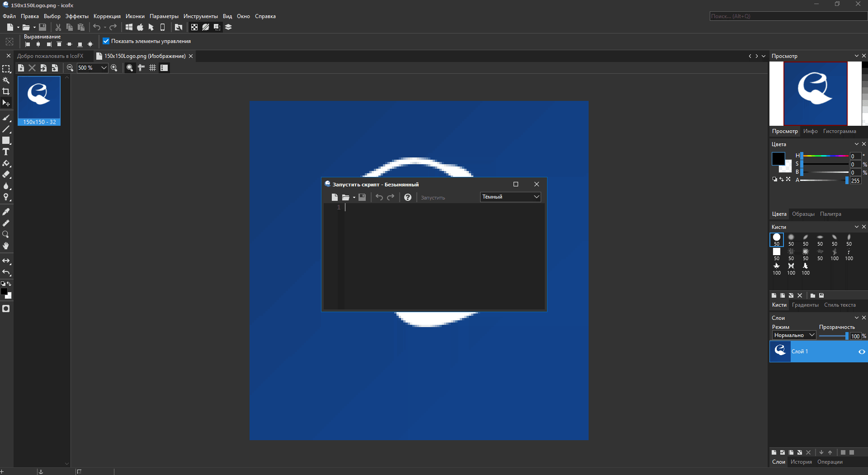The width and height of the screenshot is (868, 475).
Task: Open the Слои panel options chevron
Action: pyautogui.click(x=856, y=318)
